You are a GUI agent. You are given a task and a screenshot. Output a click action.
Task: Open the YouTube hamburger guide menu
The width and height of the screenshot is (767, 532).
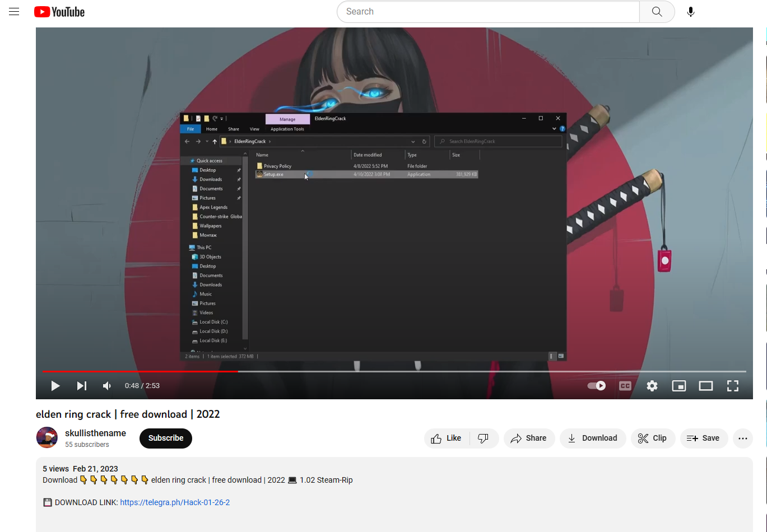14,12
